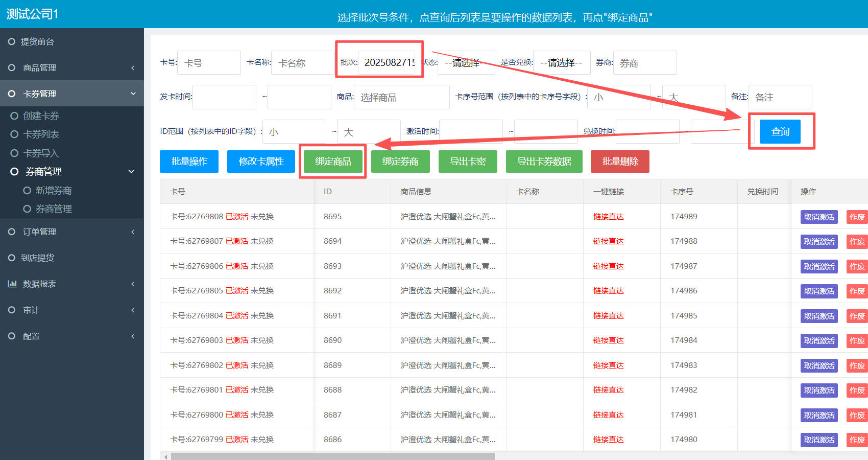Click the circle icon beside 提货前台
This screenshot has height=460, width=868.
click(x=12, y=41)
